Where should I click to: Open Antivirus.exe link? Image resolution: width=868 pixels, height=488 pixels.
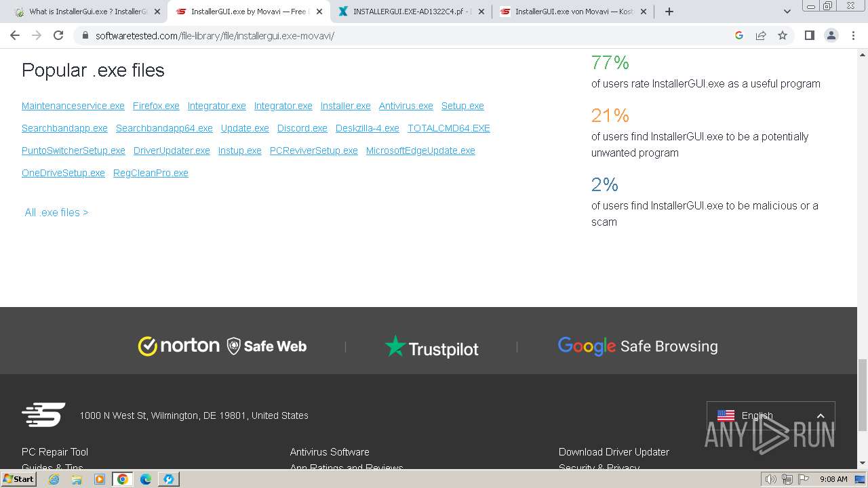pos(406,106)
